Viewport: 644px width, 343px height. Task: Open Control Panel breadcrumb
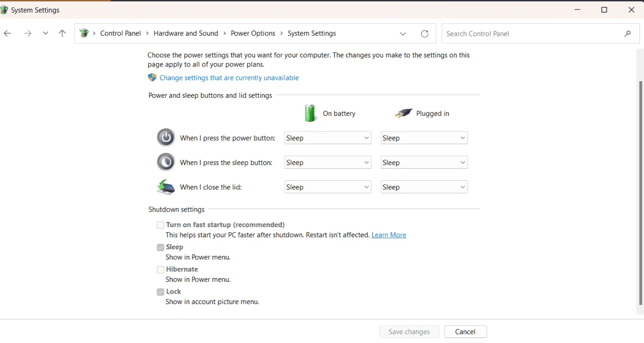(x=121, y=33)
